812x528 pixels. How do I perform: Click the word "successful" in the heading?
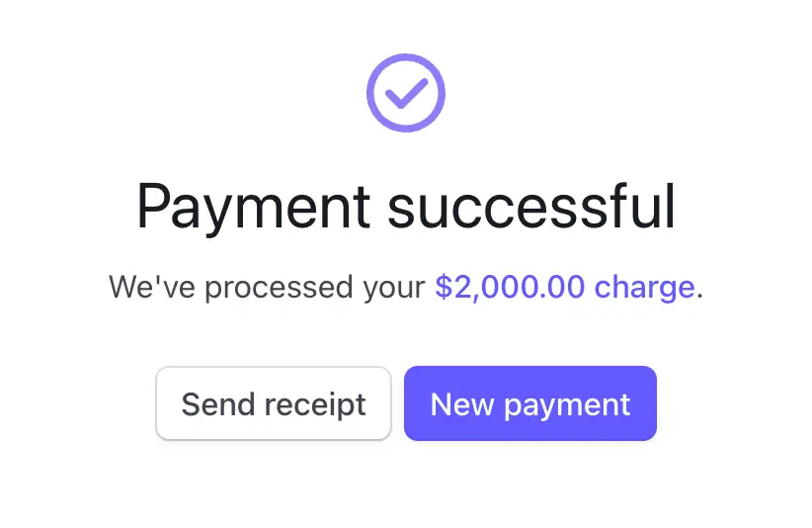point(531,207)
